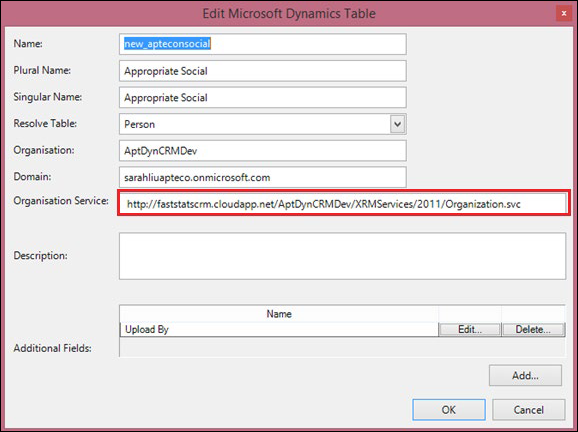Close the Edit Microsoft Dynamics Table dialog
The image size is (578, 432).
click(564, 14)
